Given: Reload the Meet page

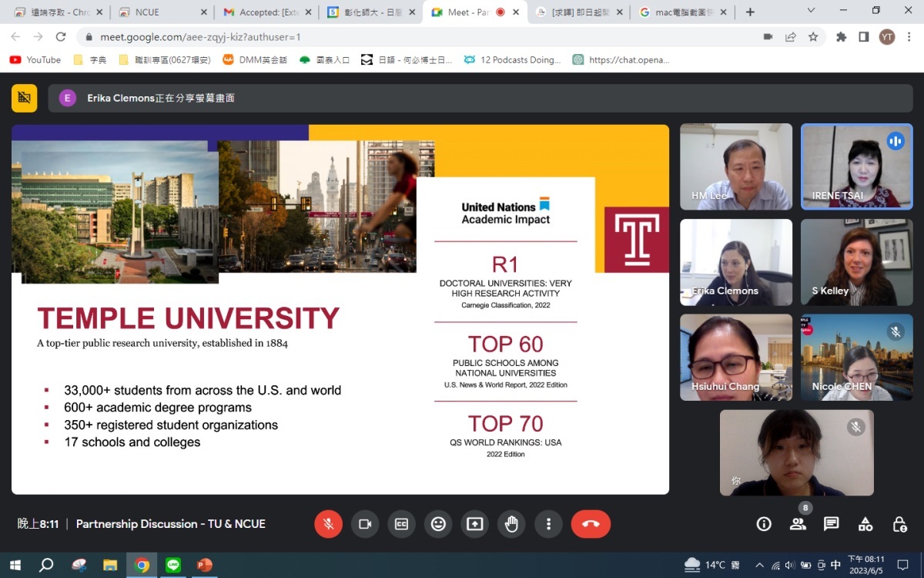Looking at the screenshot, I should click(61, 37).
